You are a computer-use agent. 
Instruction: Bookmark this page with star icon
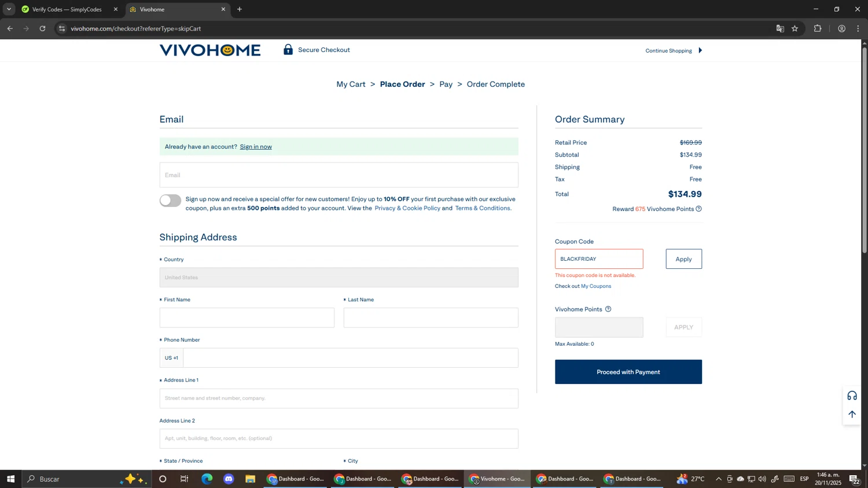795,28
